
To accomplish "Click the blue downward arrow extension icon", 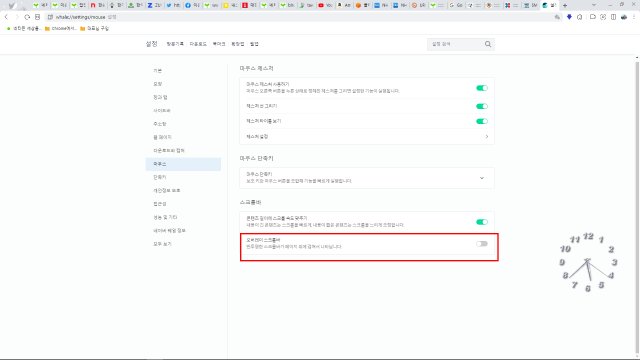I will click(569, 17).
